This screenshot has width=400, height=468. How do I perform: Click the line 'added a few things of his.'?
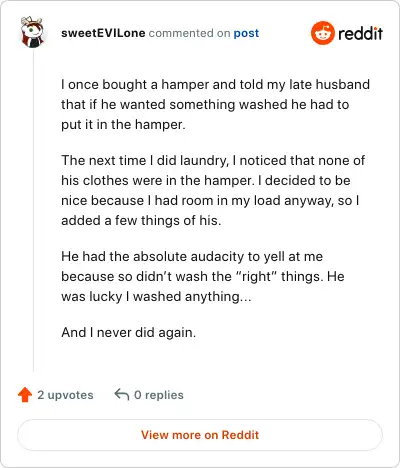[141, 220]
